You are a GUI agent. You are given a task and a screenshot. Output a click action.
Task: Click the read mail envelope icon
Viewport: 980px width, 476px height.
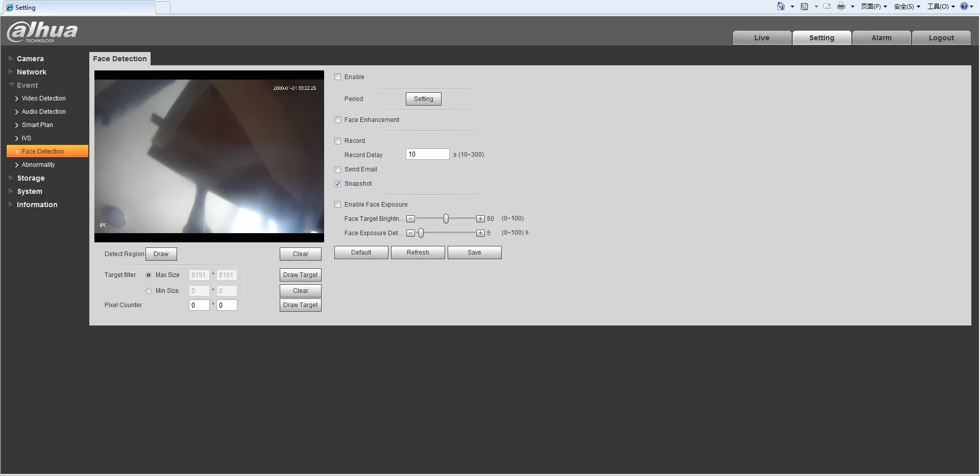827,7
